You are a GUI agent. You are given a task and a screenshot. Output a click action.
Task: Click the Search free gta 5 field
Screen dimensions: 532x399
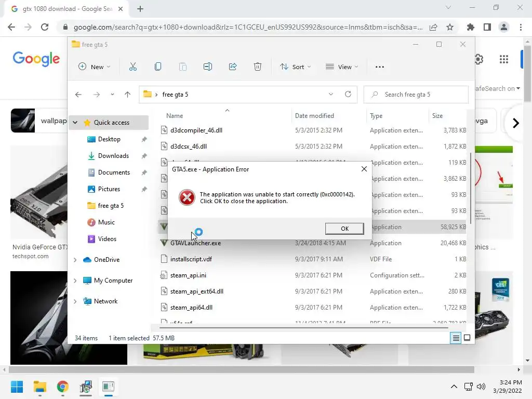(x=416, y=95)
